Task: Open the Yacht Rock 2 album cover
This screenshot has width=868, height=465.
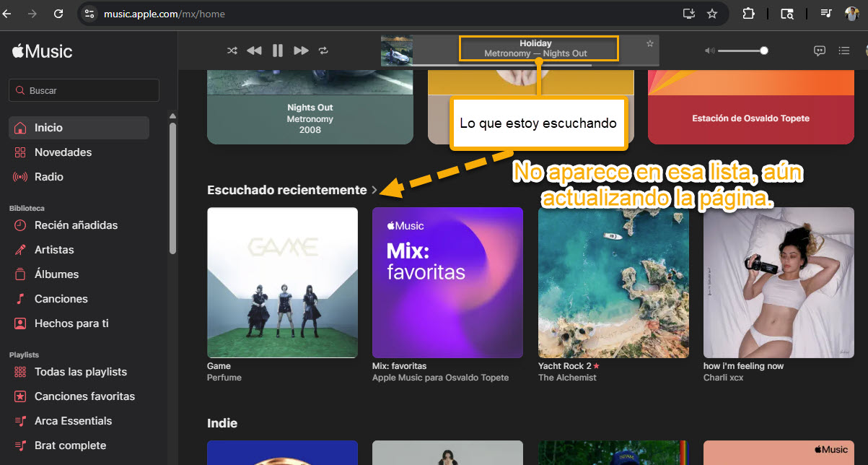Action: point(613,282)
